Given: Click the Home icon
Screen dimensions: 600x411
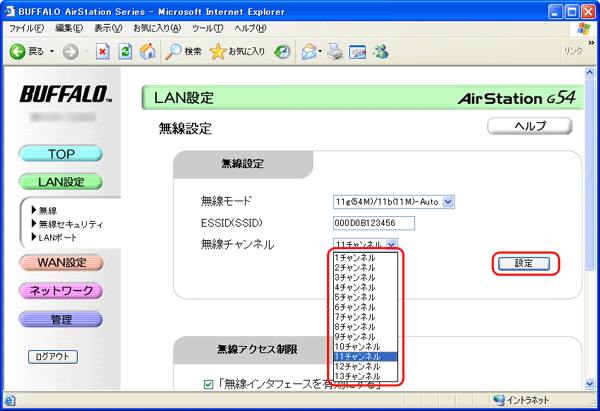Looking at the screenshot, I should 148,51.
